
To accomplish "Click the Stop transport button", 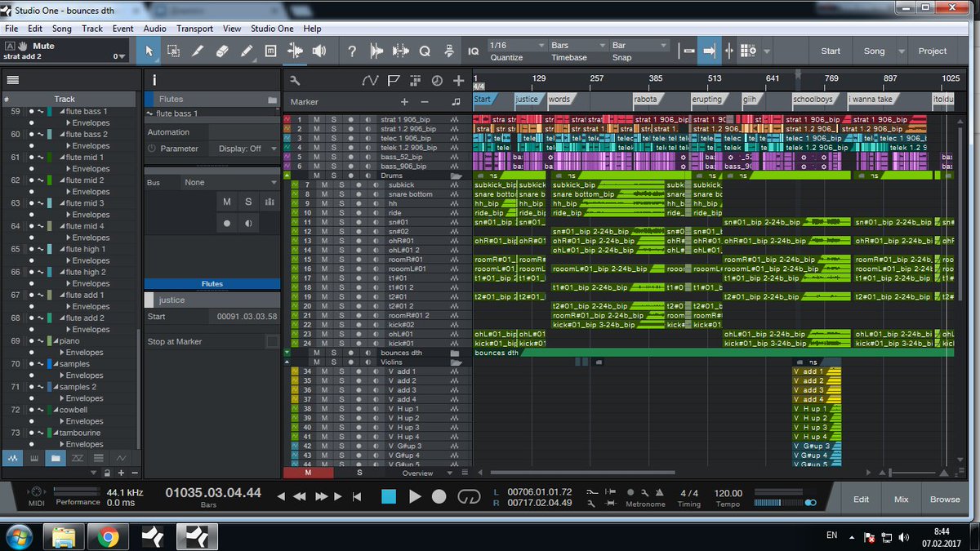I will click(x=389, y=496).
